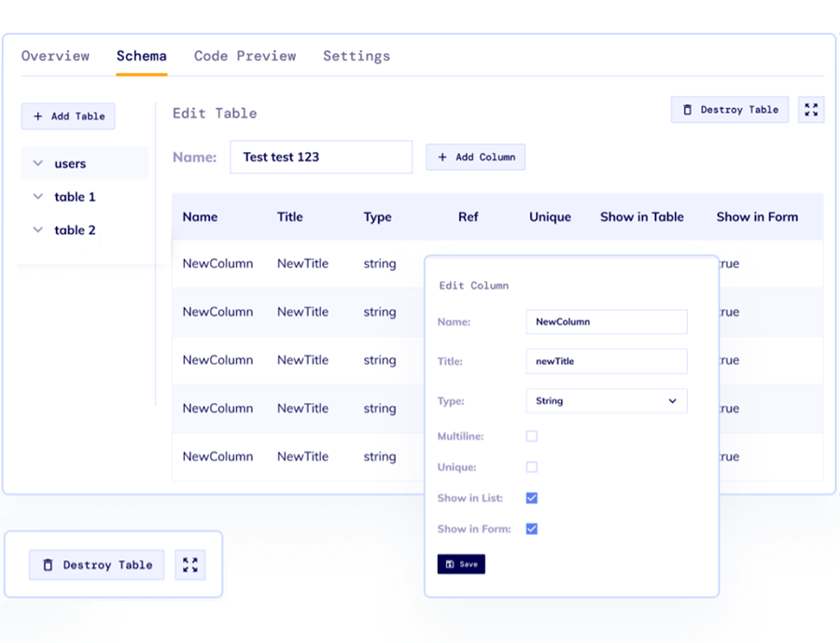Enable the Multiline checkbox
Viewport: 840px width, 643px height.
point(532,436)
